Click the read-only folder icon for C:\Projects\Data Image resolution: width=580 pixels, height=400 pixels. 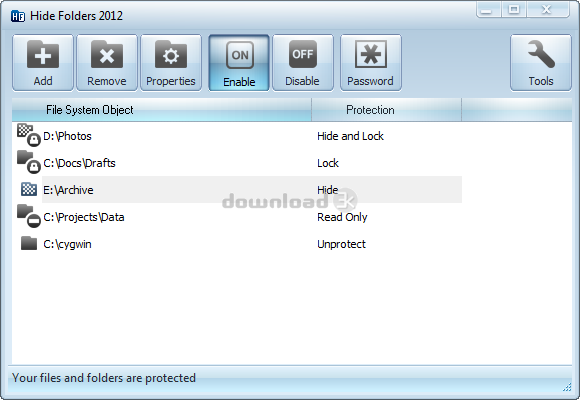point(29,216)
